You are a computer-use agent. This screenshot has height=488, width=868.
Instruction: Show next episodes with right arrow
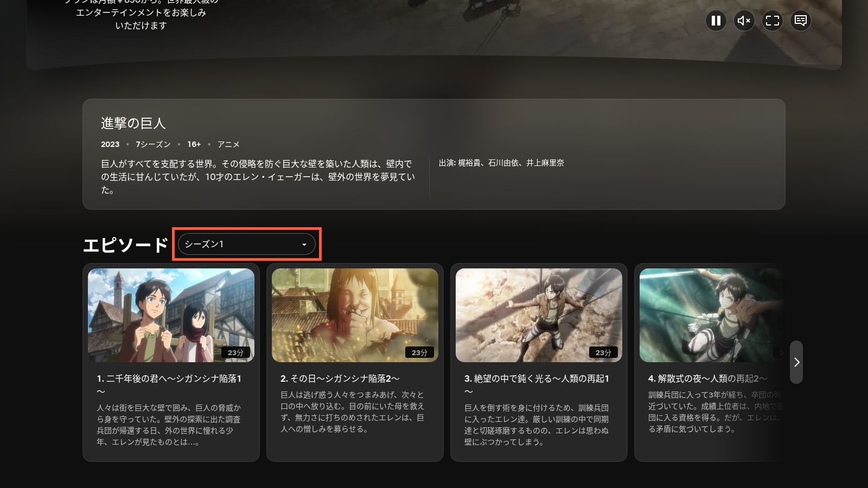click(796, 362)
